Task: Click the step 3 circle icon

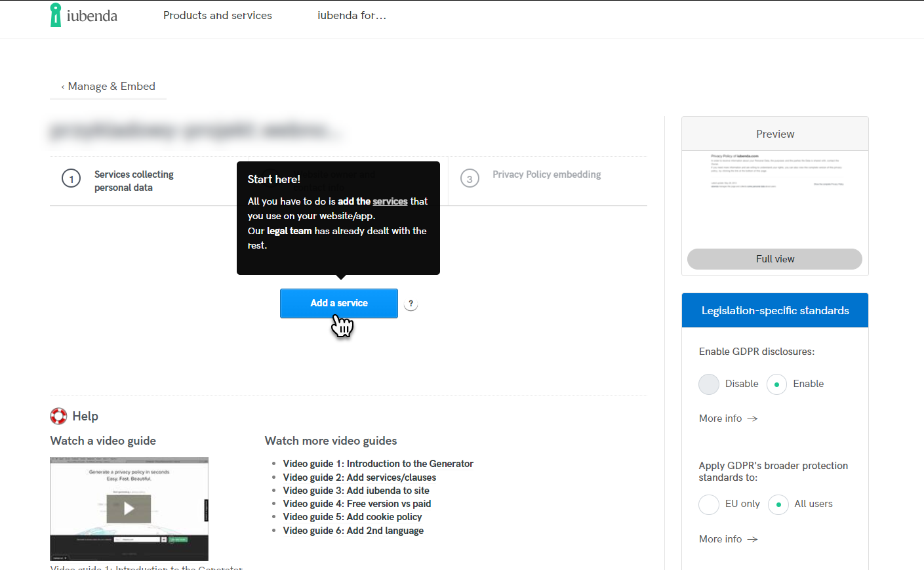Action: click(470, 178)
